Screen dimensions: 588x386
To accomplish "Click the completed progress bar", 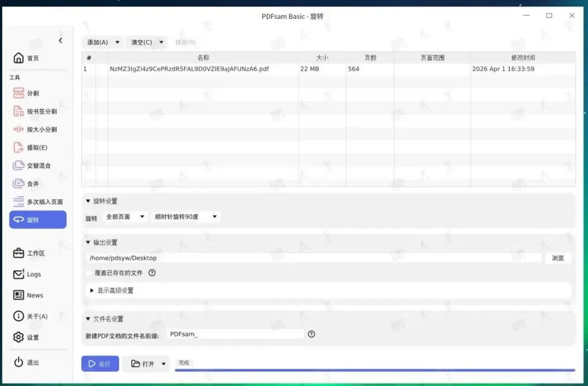I will (375, 370).
